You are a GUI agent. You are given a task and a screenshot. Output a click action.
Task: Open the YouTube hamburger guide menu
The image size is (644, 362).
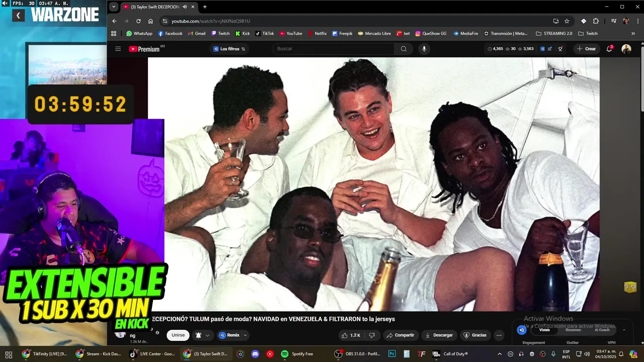118,49
